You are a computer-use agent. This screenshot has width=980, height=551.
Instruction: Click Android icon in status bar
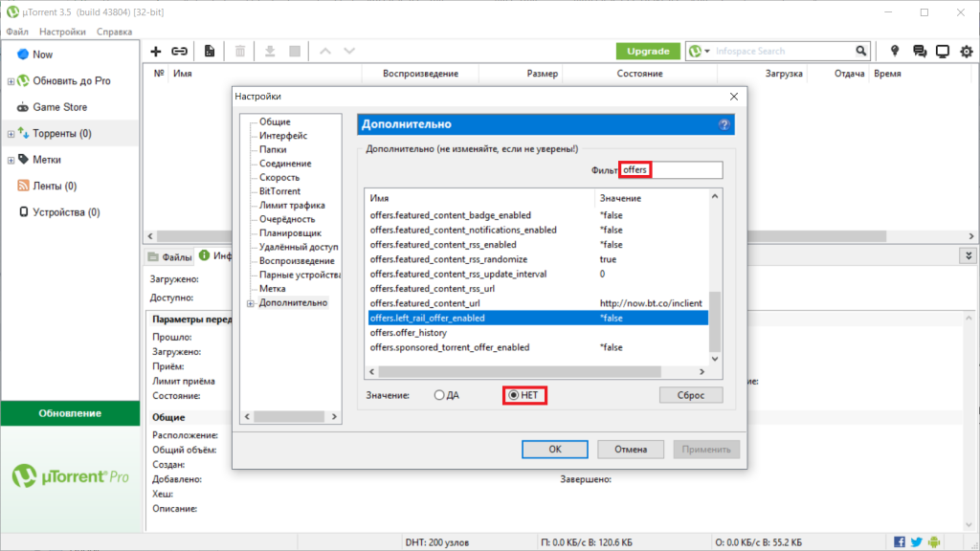pyautogui.click(x=934, y=541)
